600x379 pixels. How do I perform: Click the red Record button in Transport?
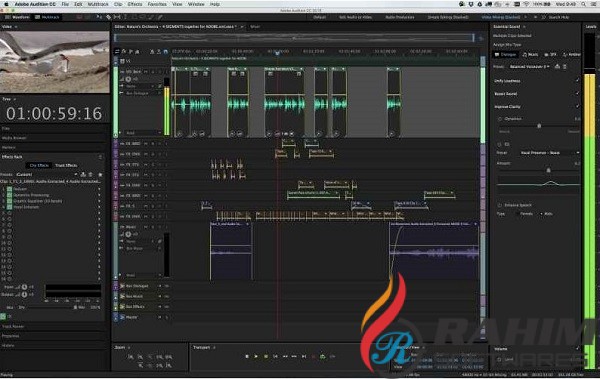313,356
